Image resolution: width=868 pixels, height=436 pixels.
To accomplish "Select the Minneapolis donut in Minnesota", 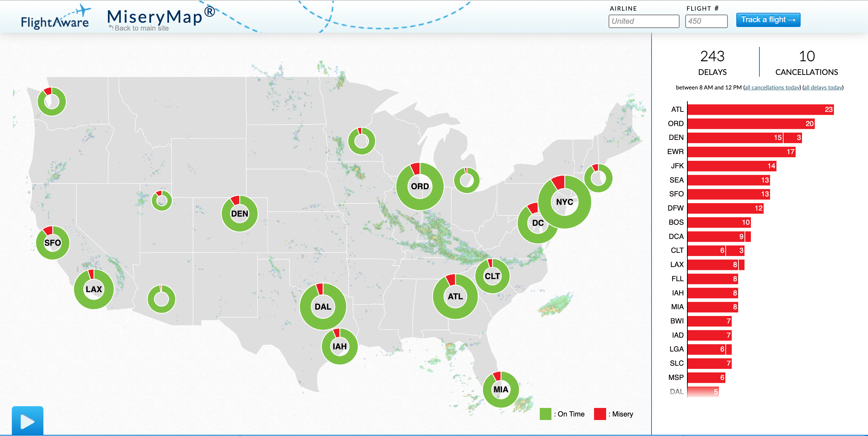I will pyautogui.click(x=362, y=141).
